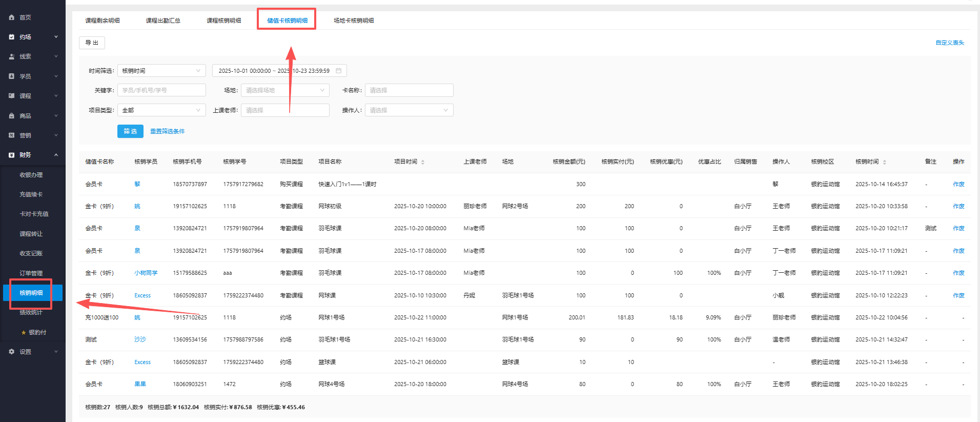Screen dimensions: 980x422
Task: Click the 设置 gear icon in sidebar
Action: 12,352
